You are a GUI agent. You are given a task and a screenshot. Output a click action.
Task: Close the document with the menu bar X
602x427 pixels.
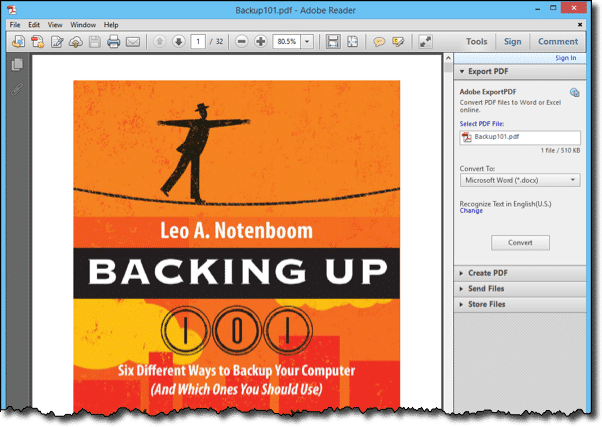tap(580, 25)
